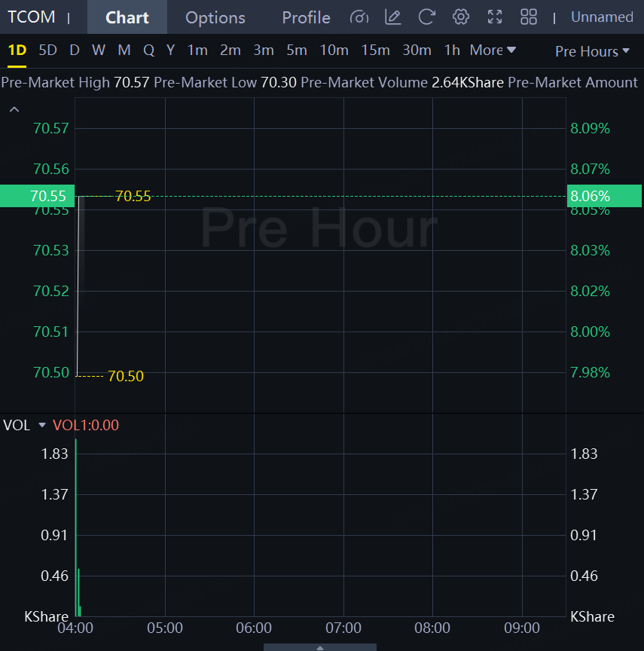The width and height of the screenshot is (644, 651).
Task: Expand chart to full screen
Action: (x=495, y=17)
